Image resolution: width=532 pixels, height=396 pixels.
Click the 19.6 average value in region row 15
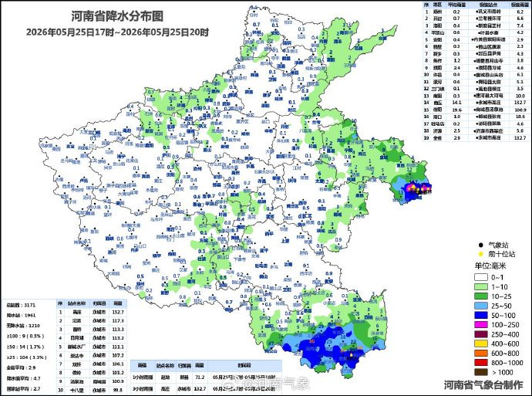pos(456,110)
